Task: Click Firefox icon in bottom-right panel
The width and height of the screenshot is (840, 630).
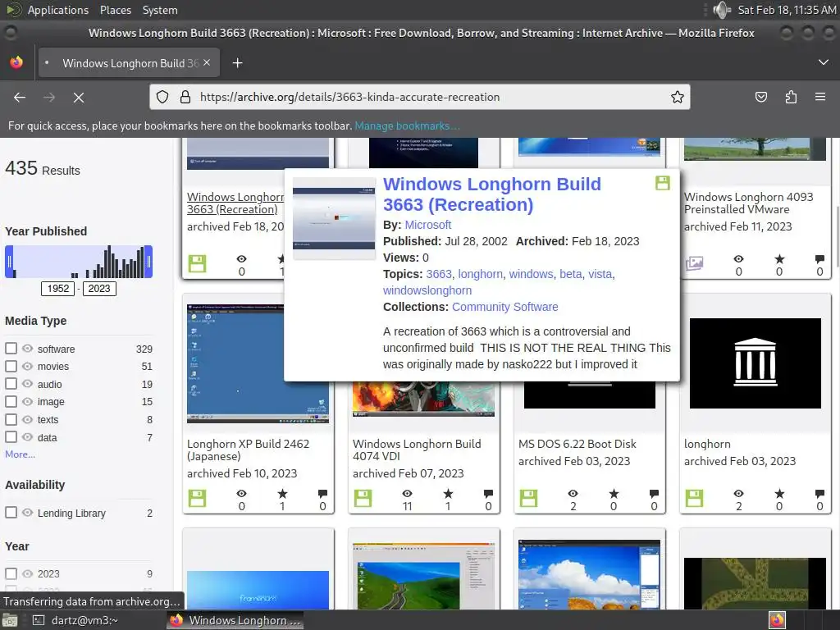Action: (x=777, y=620)
